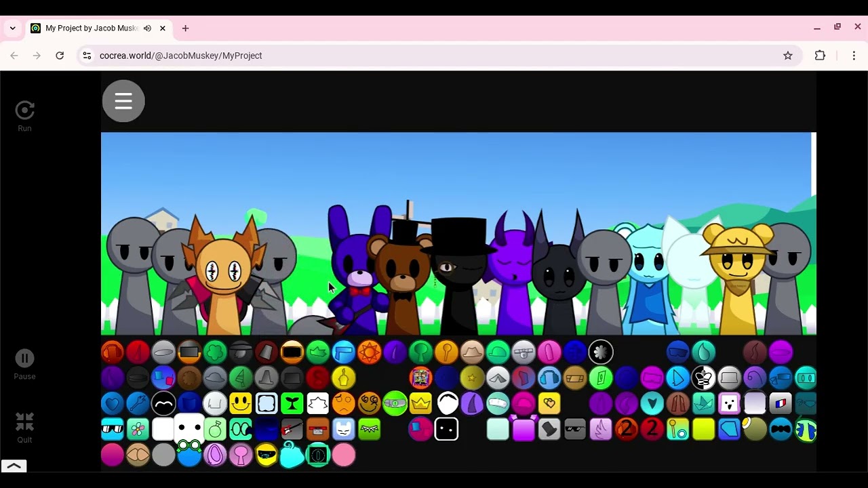Choose the silver laptop icon
The width and height of the screenshot is (868, 488).
point(729,378)
